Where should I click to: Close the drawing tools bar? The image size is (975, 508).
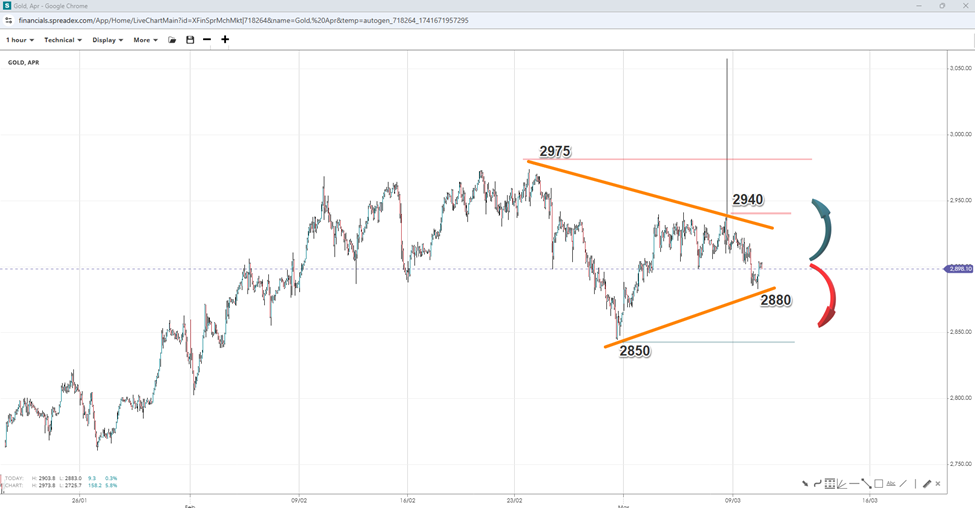point(938,484)
